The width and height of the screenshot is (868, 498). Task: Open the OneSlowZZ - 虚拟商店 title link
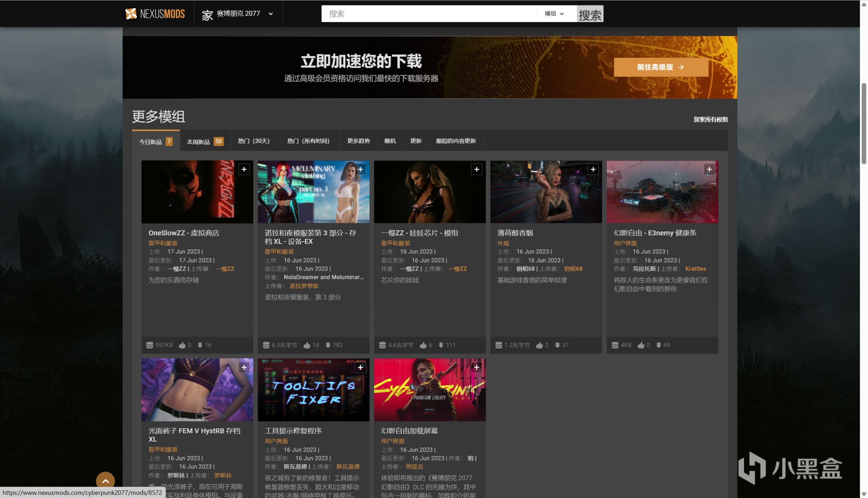(184, 233)
